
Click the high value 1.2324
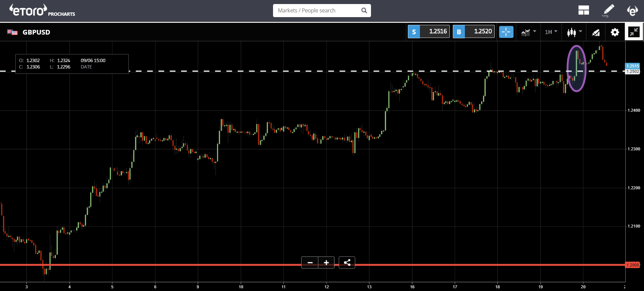(64, 60)
